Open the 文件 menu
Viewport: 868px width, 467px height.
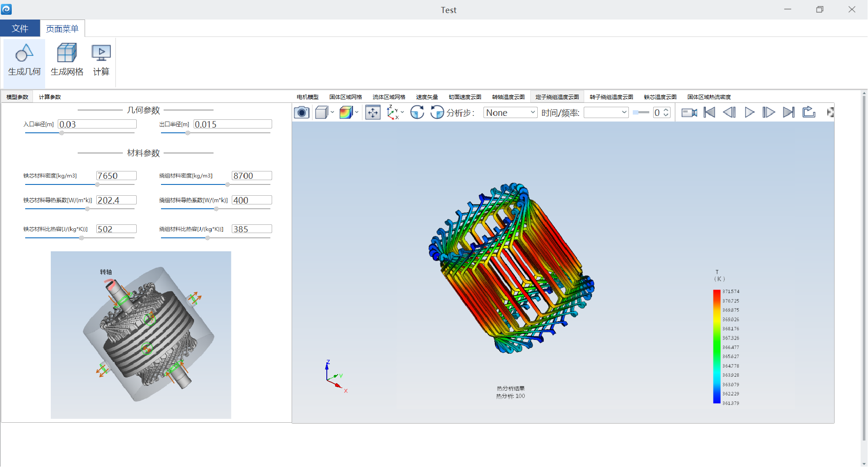[x=20, y=29]
